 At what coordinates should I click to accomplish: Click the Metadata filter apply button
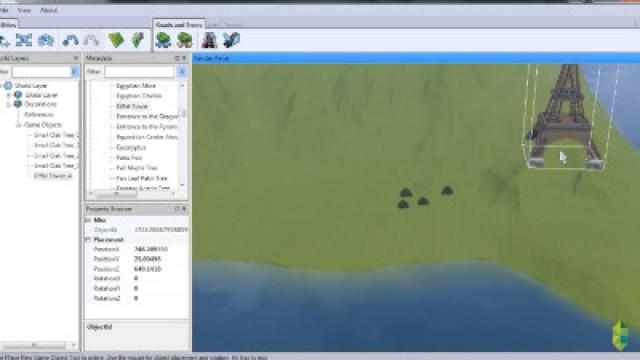click(182, 72)
